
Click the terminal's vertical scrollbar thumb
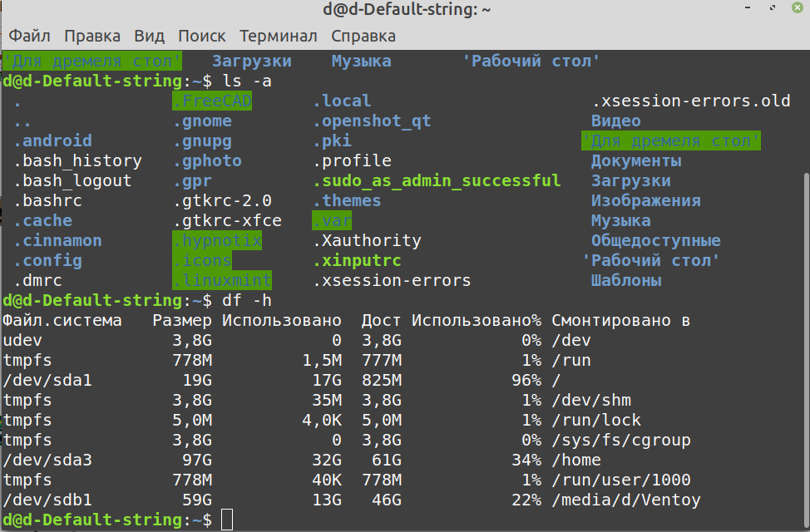point(803,349)
